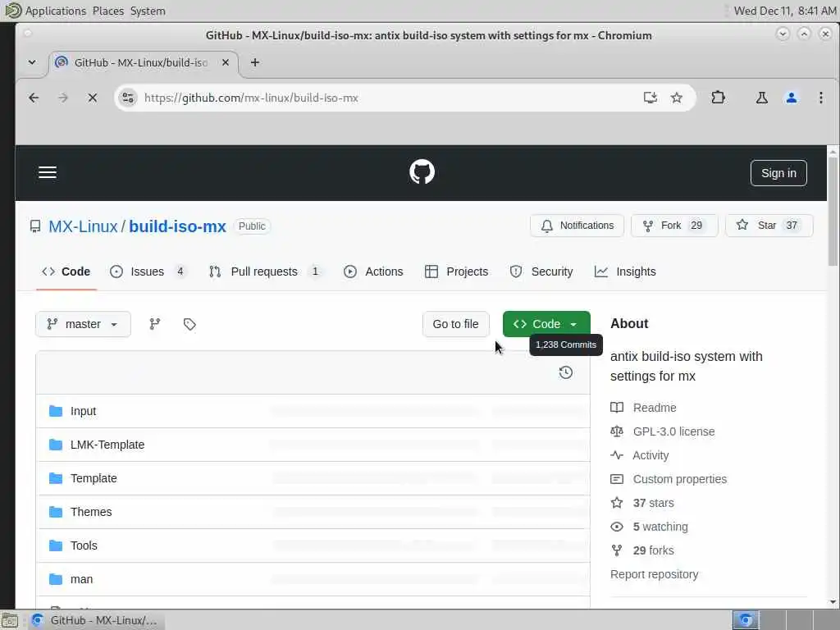Click the GitHub Octocat logo
The width and height of the screenshot is (840, 630).
tap(422, 172)
